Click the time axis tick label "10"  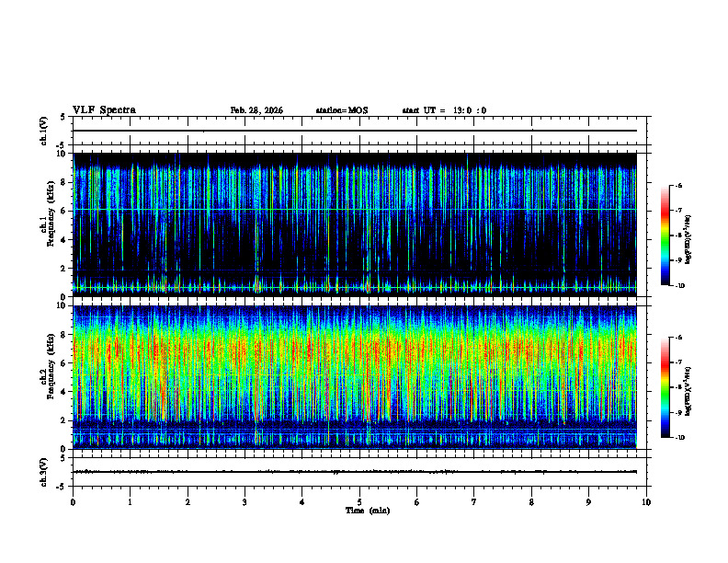tap(646, 502)
